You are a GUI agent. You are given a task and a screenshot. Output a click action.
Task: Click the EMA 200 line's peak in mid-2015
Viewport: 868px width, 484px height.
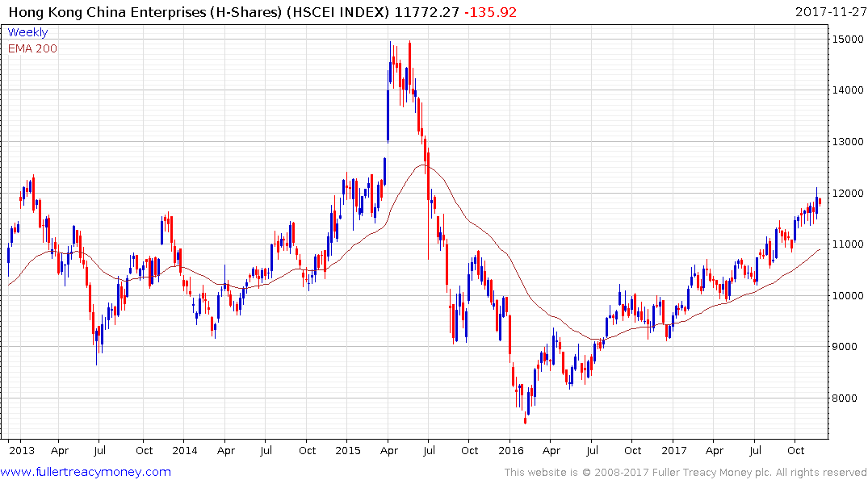[x=425, y=165]
